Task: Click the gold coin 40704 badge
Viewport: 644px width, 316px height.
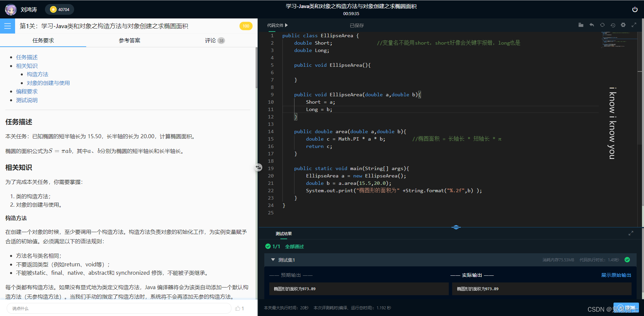Action: click(x=60, y=9)
